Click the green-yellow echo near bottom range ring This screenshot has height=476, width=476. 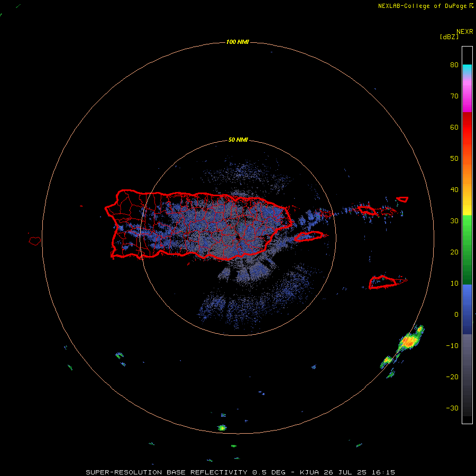click(x=222, y=428)
